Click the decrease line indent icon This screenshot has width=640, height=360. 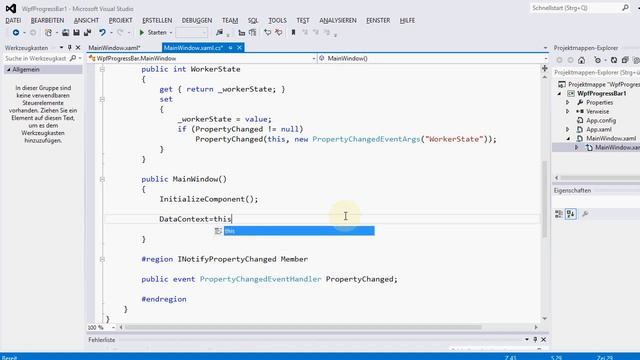coord(242,32)
